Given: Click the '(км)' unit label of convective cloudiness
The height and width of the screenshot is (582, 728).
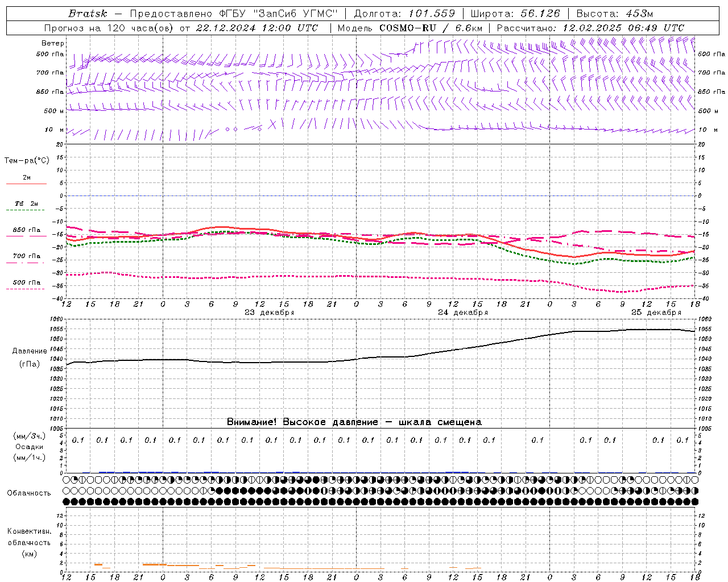Looking at the screenshot, I should [x=29, y=554].
